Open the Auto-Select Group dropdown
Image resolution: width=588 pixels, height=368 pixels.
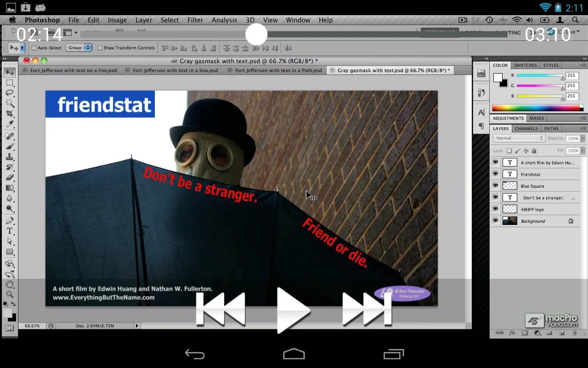coord(79,48)
